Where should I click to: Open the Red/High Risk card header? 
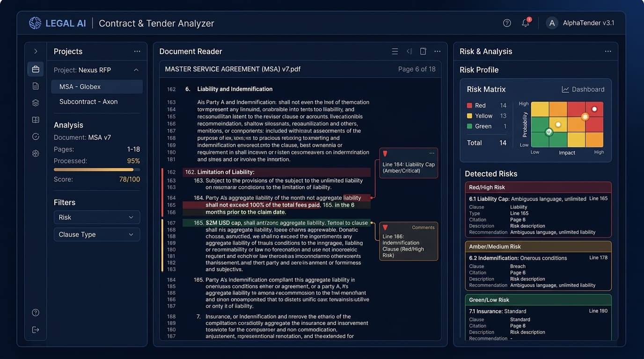[538, 187]
